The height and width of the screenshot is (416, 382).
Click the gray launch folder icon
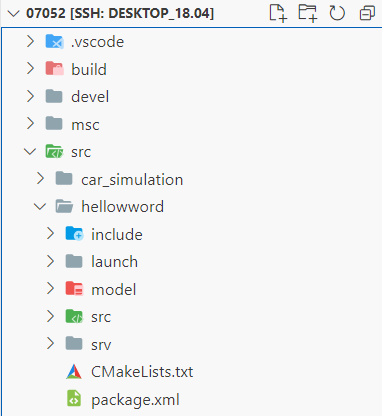[x=74, y=261]
